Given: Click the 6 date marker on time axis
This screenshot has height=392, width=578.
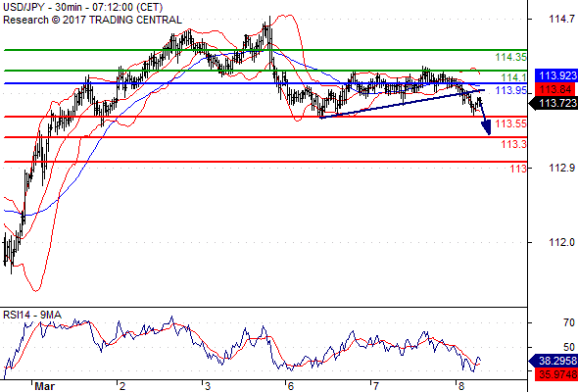Looking at the screenshot, I should point(291,386).
